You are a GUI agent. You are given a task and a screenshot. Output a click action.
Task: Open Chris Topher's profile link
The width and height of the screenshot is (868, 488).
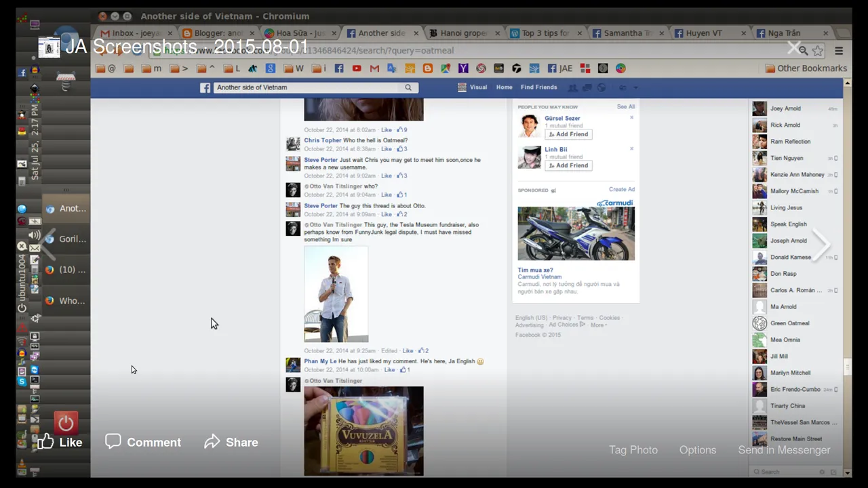(323, 140)
